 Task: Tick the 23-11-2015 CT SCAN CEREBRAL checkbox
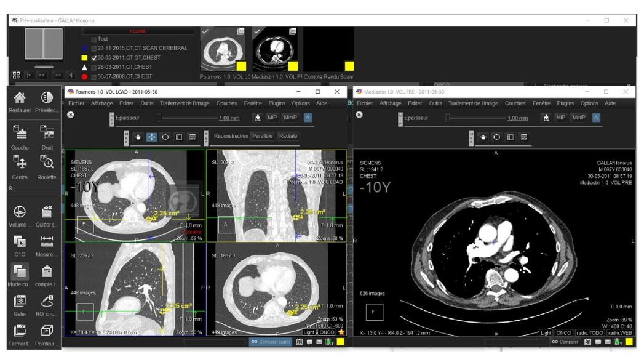93,49
